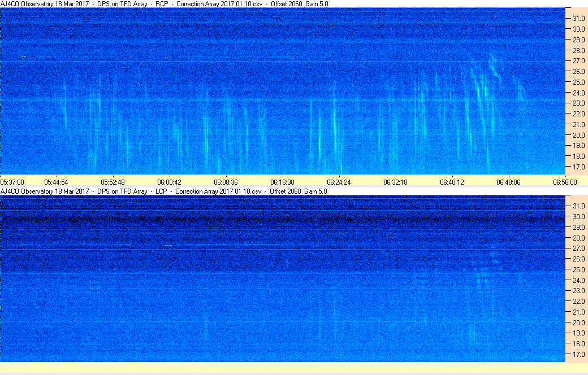Click the 23.0 frequency label in RCP panel
Viewport: 588px width, 375px height.
point(578,103)
